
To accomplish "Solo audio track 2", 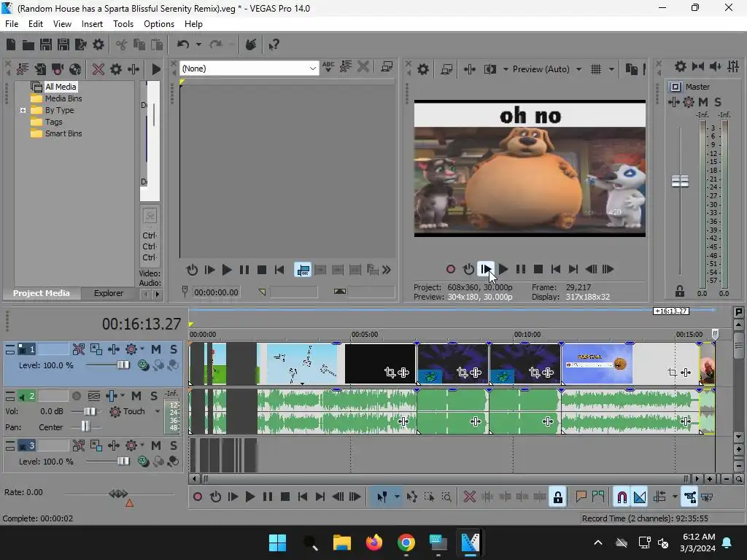I will (154, 396).
